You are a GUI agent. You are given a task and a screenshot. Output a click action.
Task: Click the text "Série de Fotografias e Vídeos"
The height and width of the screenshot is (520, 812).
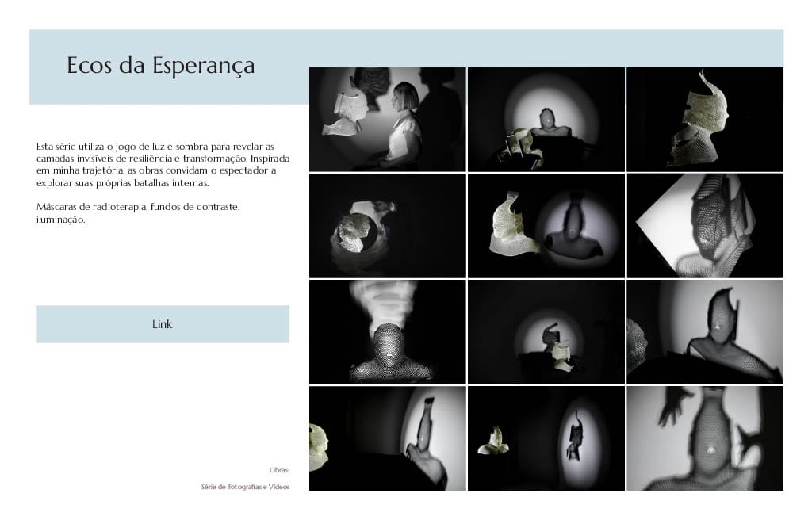pyautogui.click(x=246, y=487)
